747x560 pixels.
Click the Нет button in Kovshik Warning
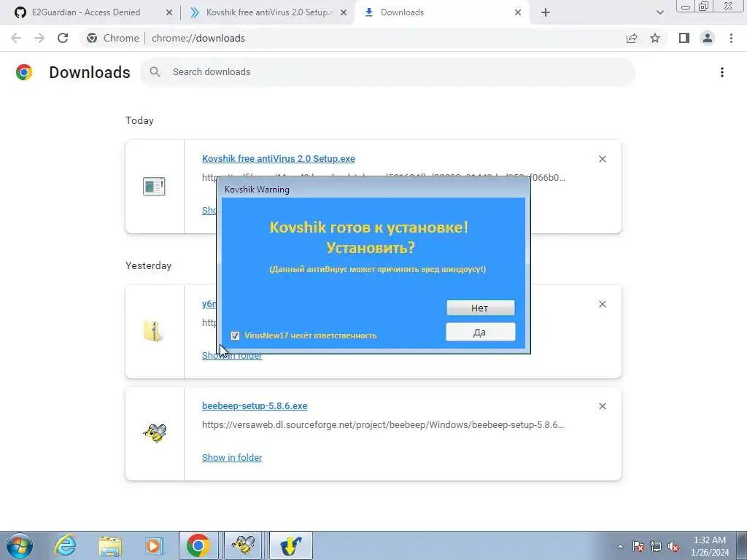(x=480, y=308)
